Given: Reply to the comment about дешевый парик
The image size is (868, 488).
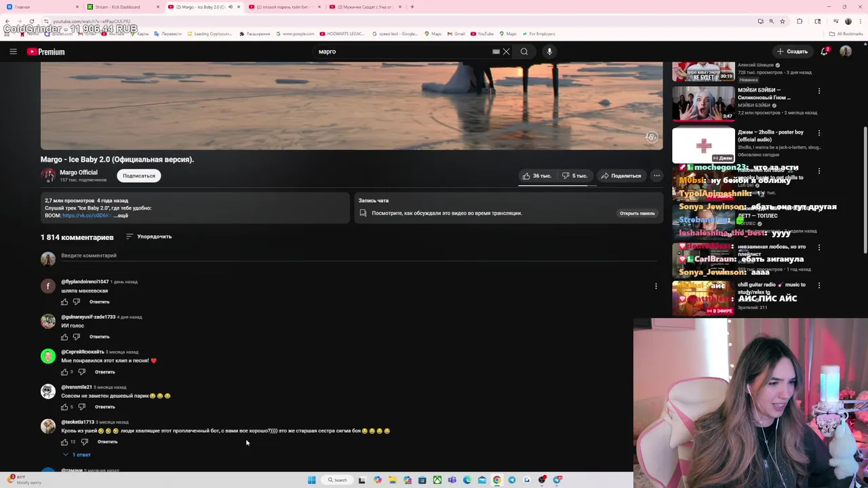Looking at the screenshot, I should pos(104,407).
